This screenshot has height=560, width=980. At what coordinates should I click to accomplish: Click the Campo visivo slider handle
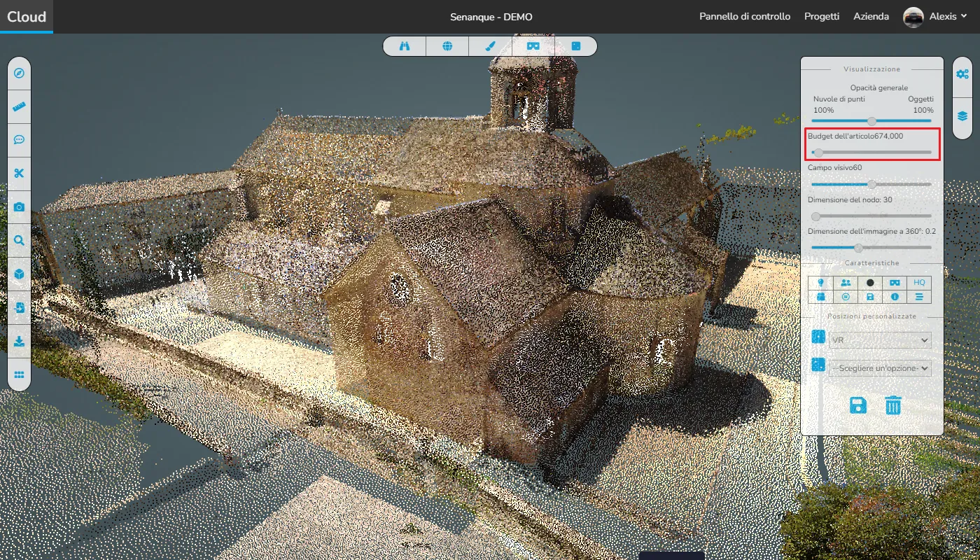[871, 184]
